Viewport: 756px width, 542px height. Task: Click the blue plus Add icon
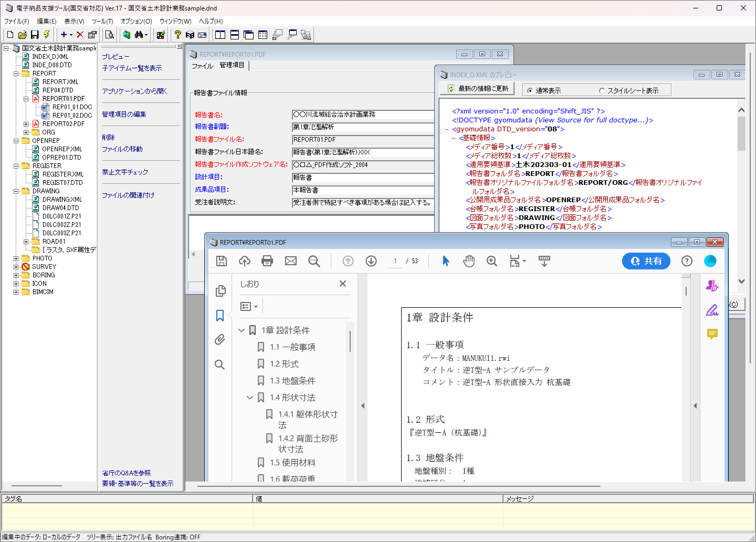[64, 35]
